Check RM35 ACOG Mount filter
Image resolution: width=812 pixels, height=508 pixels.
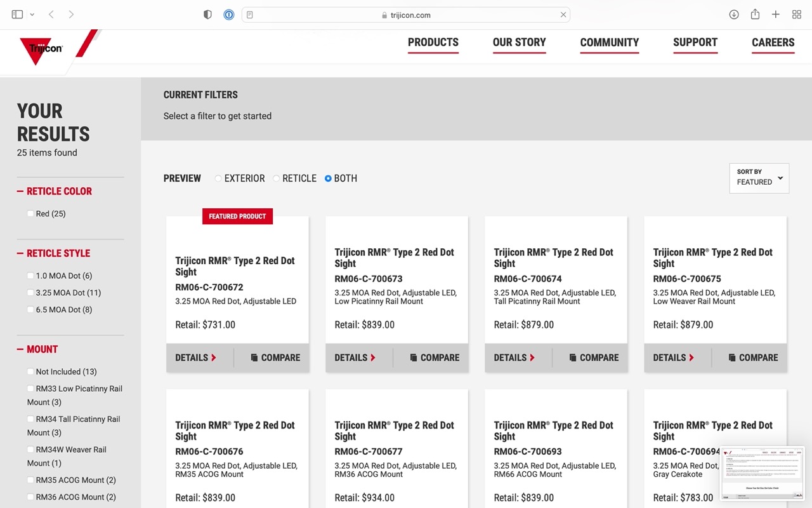pos(30,480)
